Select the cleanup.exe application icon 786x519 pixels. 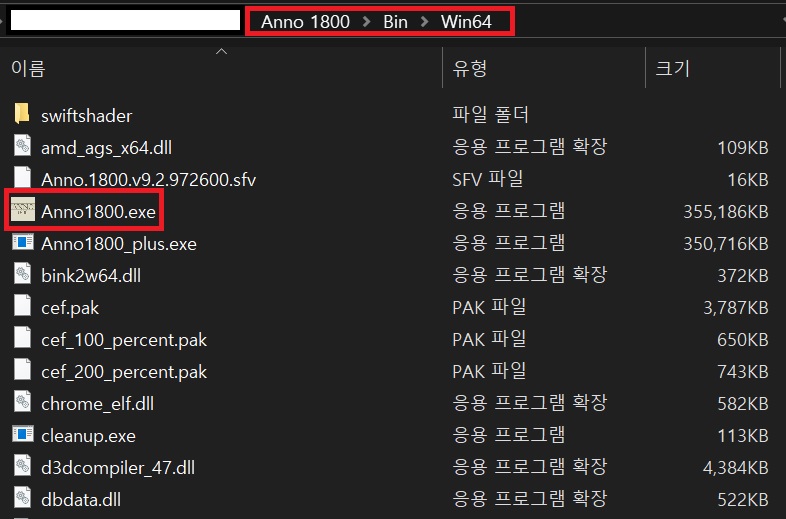click(x=23, y=434)
